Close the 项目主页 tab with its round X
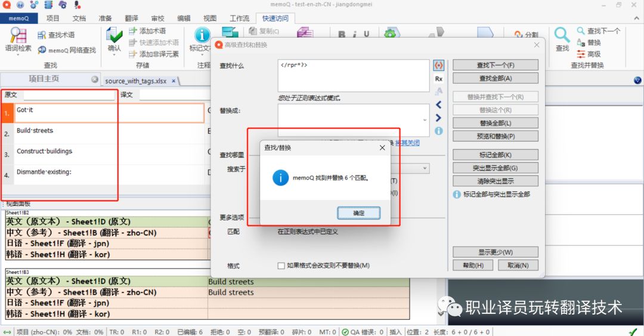Screen dimensions: 644x336 click(x=94, y=79)
